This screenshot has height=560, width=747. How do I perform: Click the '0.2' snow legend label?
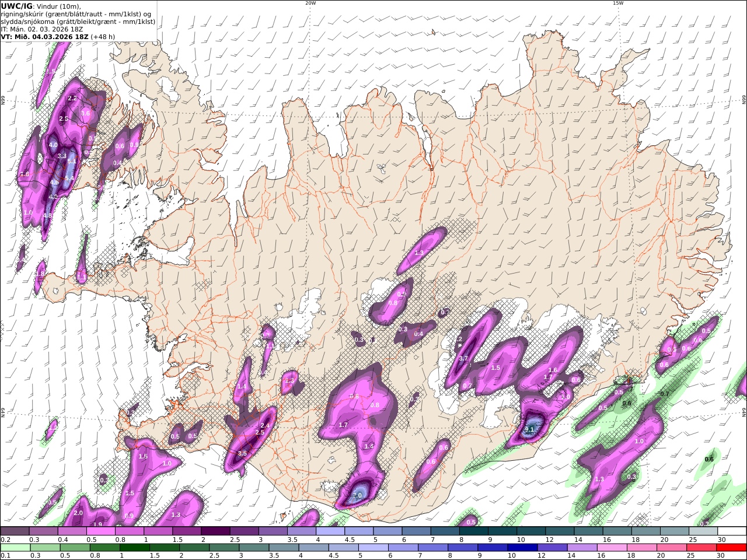point(5,540)
